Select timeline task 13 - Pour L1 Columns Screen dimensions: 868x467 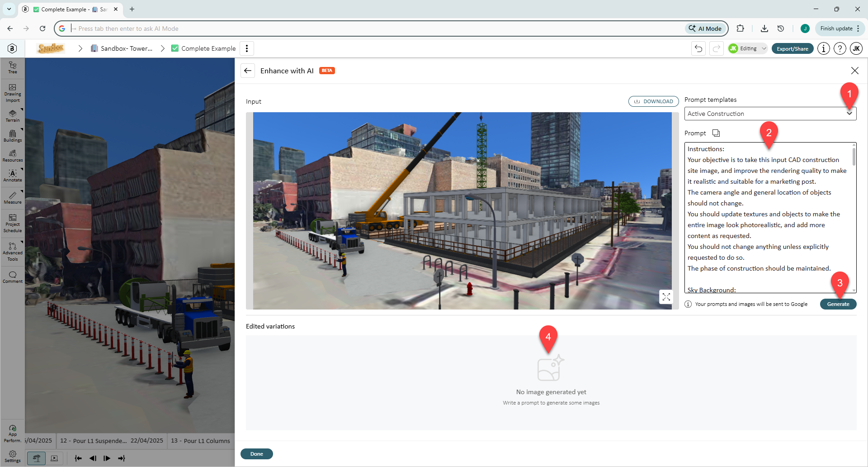[x=200, y=441]
